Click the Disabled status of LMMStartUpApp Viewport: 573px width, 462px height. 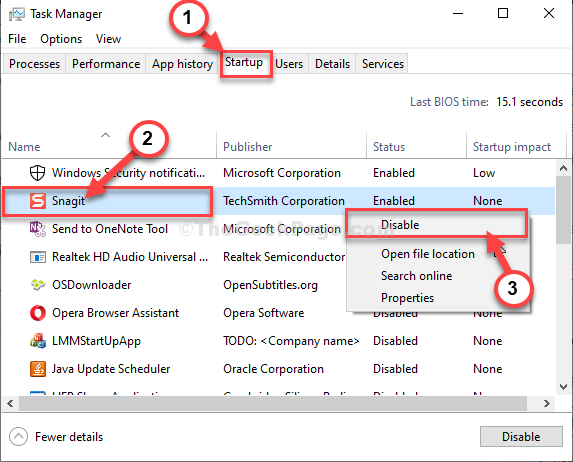pos(395,341)
